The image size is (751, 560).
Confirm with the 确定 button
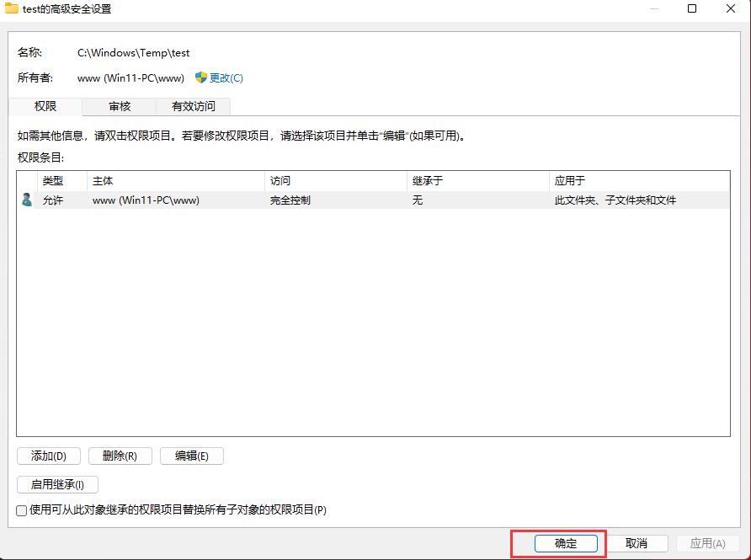coord(565,543)
